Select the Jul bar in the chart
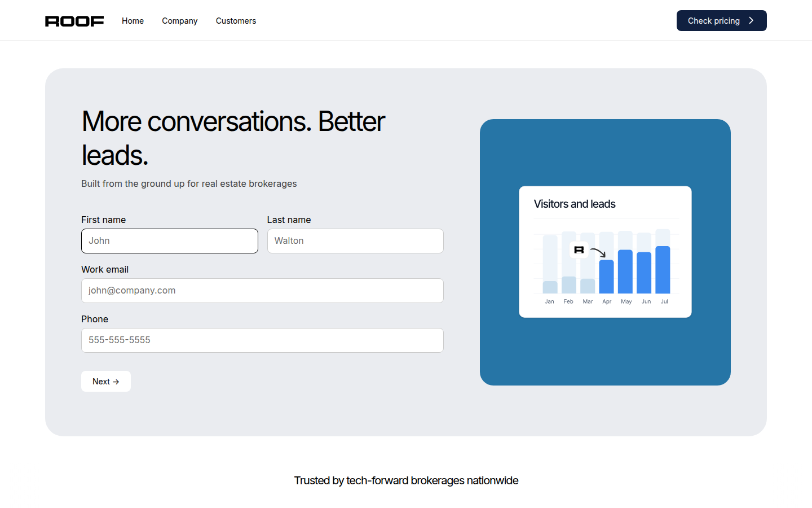This screenshot has height=508, width=812. tap(663, 270)
